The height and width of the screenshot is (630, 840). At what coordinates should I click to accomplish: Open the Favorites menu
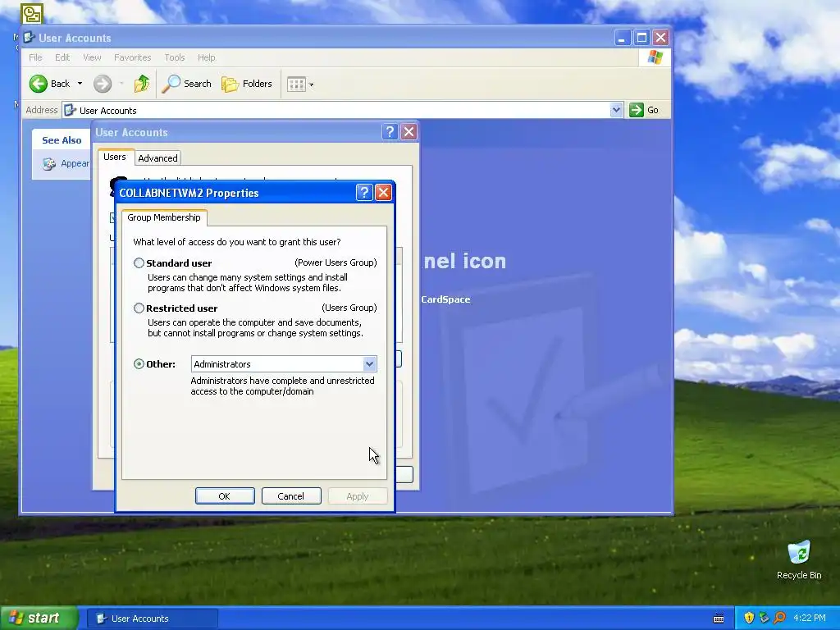(x=132, y=57)
